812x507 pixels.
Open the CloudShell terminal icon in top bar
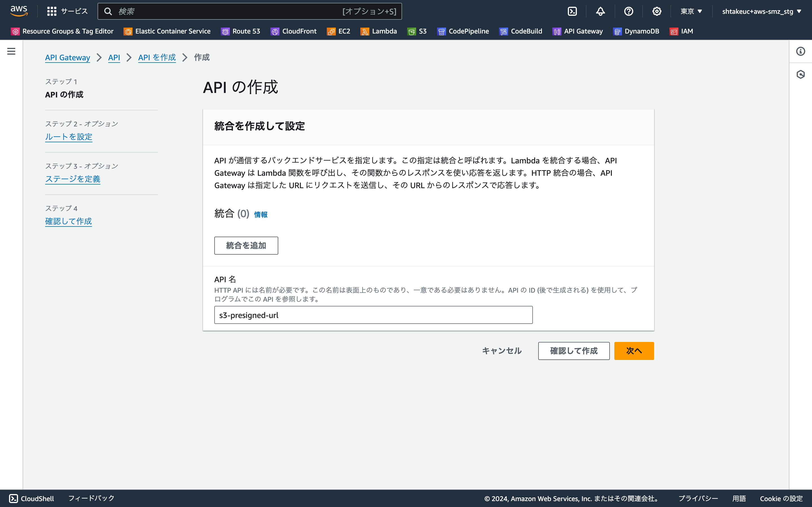point(572,11)
